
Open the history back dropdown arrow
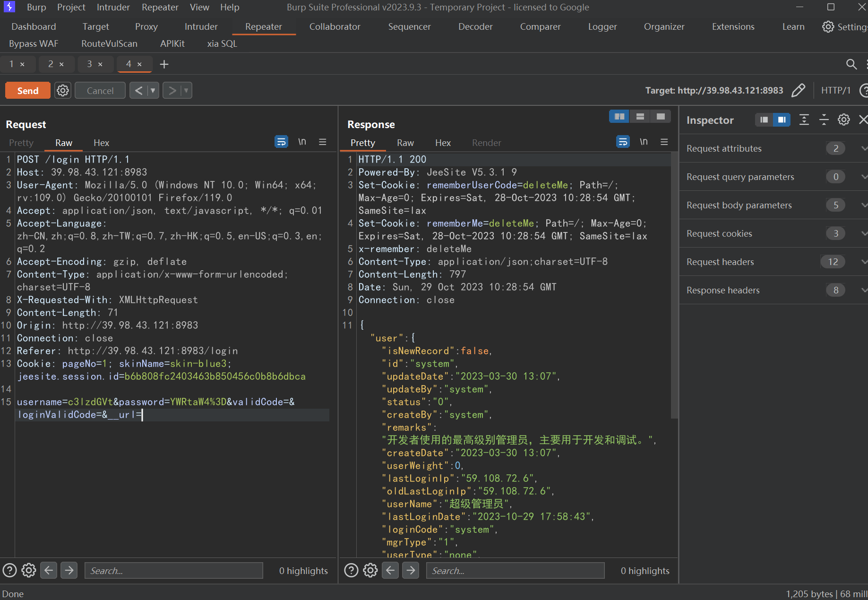click(x=153, y=90)
